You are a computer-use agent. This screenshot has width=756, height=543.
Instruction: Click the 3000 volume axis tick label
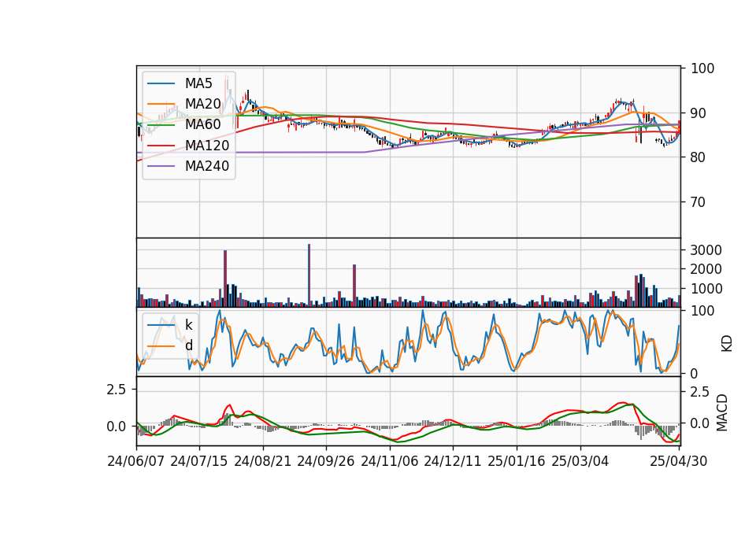tap(706, 250)
